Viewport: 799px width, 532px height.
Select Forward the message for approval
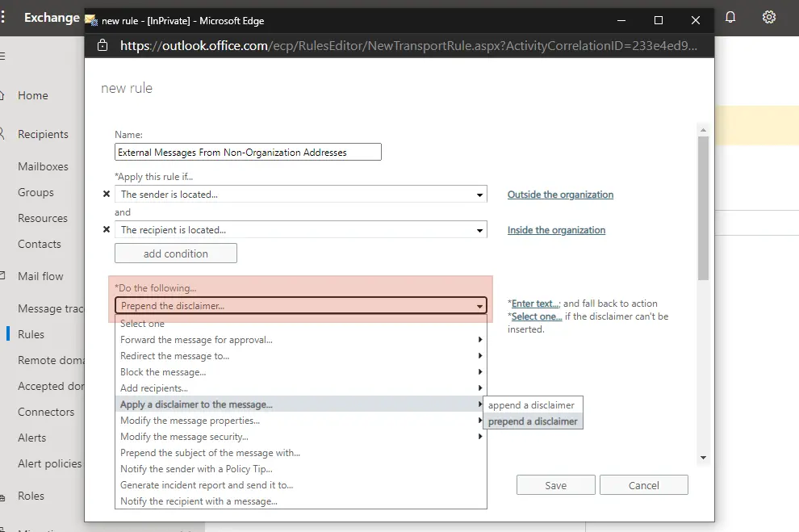[x=301, y=339]
